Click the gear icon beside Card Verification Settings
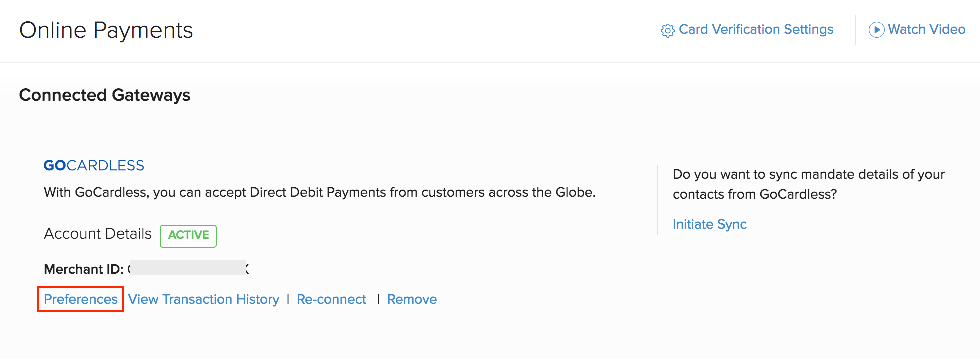Image resolution: width=980 pixels, height=359 pixels. [667, 31]
